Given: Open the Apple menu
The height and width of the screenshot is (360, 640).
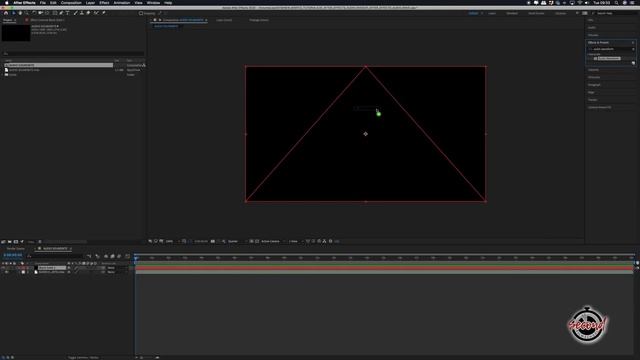Looking at the screenshot, I should [x=6, y=2].
